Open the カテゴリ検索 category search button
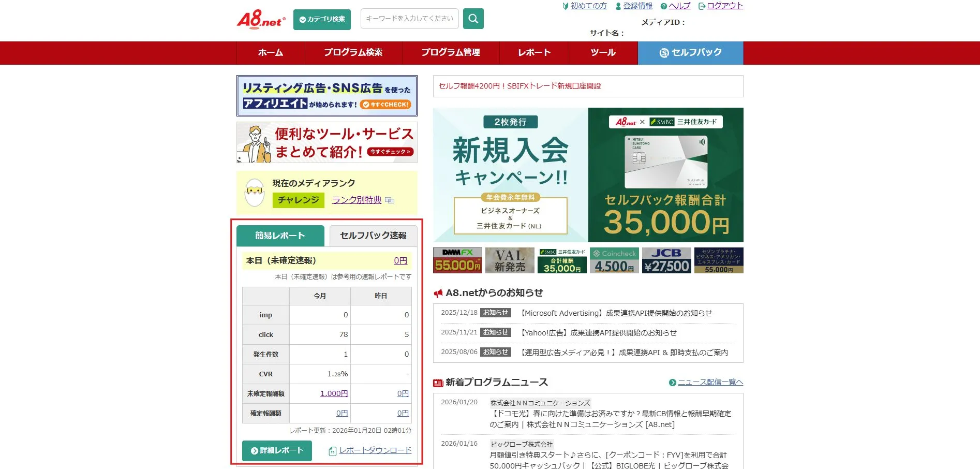The image size is (980, 469). click(322, 19)
